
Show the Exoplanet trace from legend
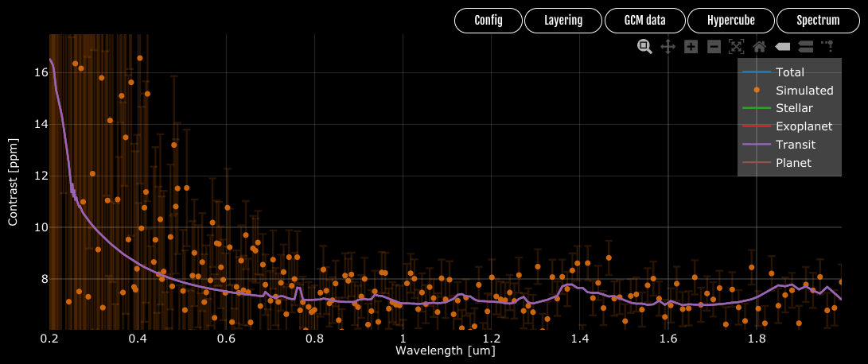(x=789, y=126)
